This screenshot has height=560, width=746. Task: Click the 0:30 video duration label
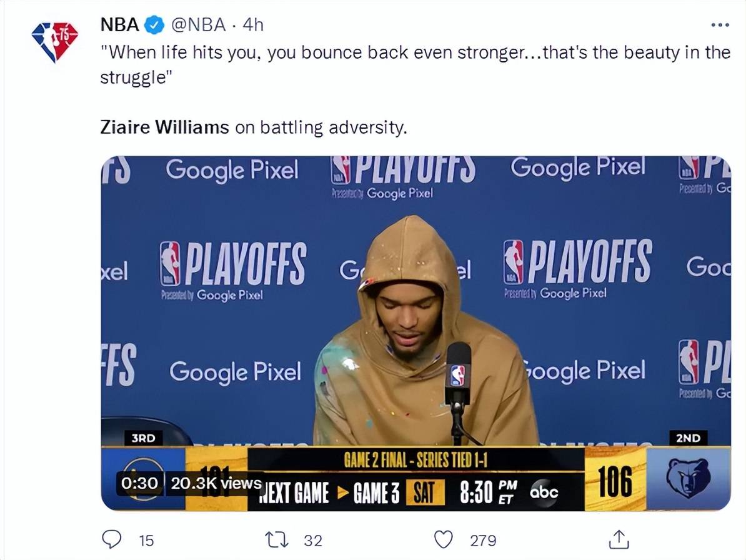pos(139,483)
